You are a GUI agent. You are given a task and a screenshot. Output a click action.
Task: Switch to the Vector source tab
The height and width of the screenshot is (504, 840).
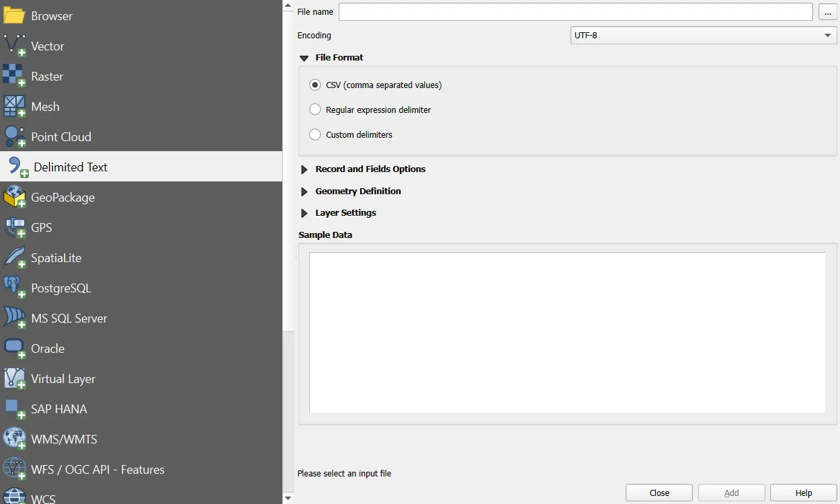coord(141,46)
